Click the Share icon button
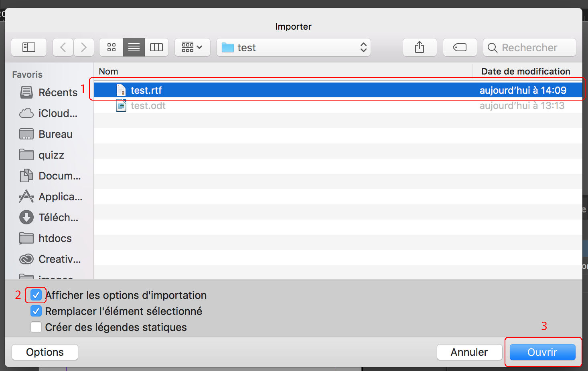The width and height of the screenshot is (588, 371). tap(420, 47)
